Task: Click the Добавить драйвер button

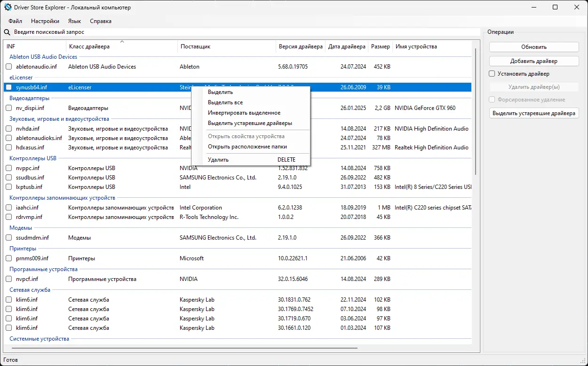Action: coord(534,62)
